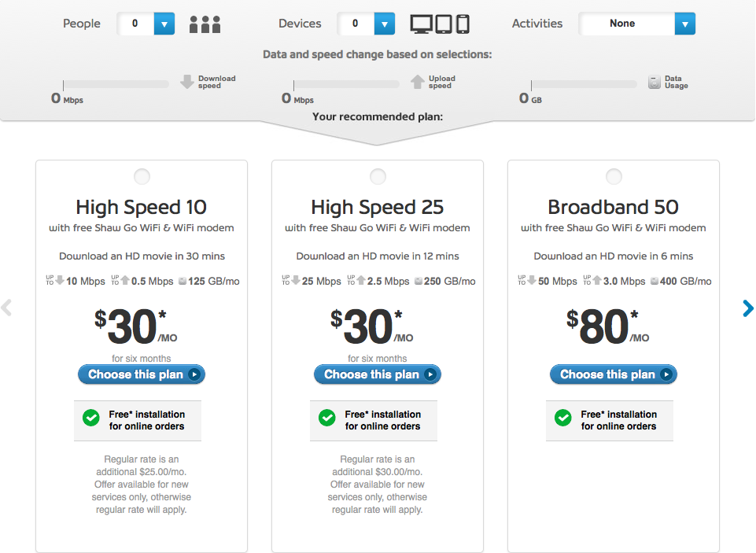Click the download speed down-arrow icon
Viewport: 756px width, 553px height.
187,82
